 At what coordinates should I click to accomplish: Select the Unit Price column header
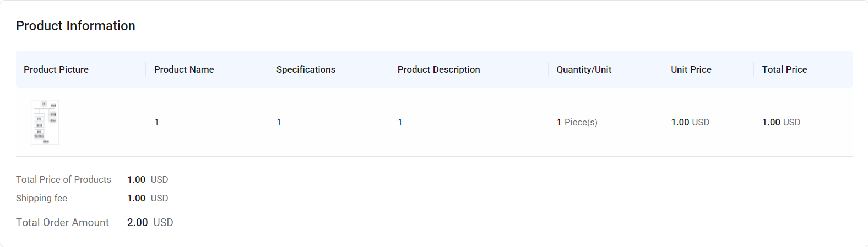691,69
